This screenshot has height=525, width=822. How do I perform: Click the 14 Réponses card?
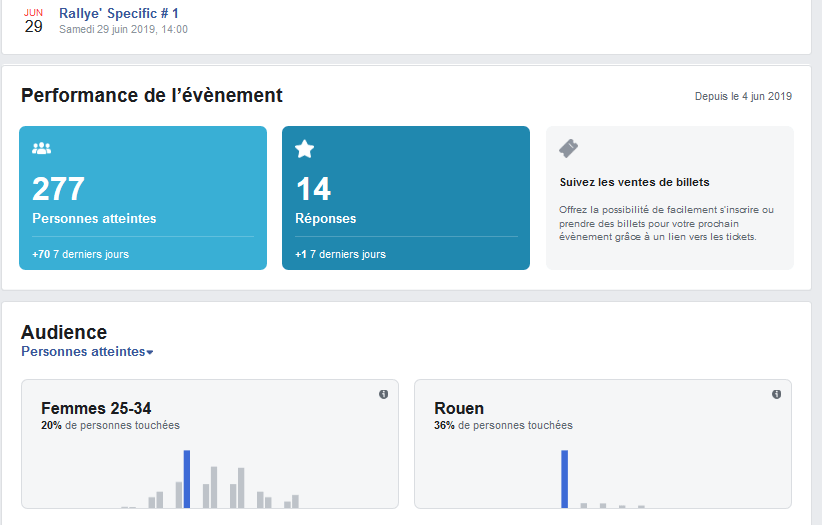405,198
